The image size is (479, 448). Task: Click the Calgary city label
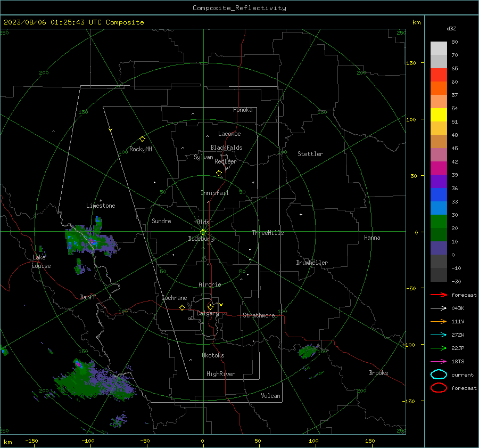point(208,313)
